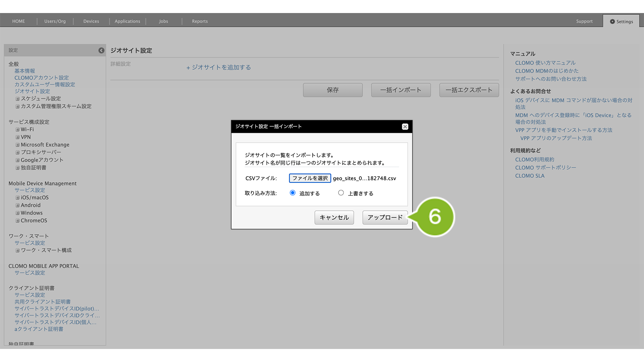
Task: Click ファイルを選択 to choose CSV
Action: [x=310, y=178]
